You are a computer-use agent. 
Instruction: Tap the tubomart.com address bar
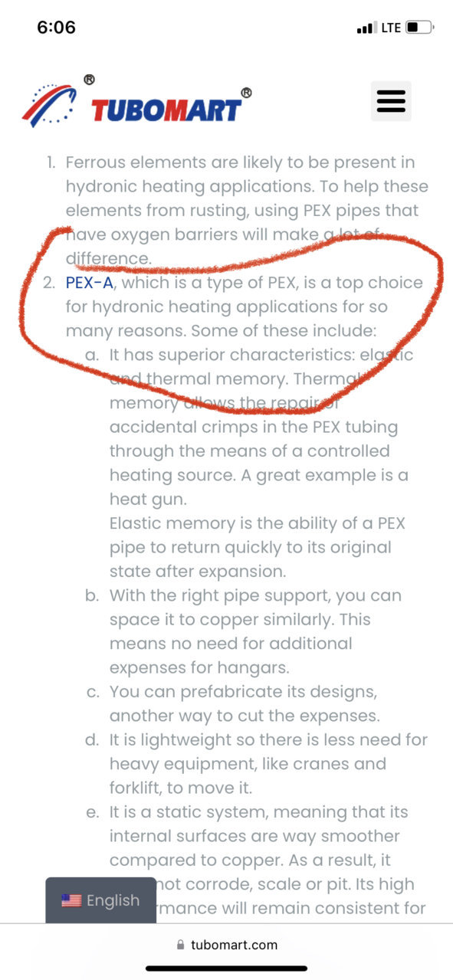pos(227,945)
